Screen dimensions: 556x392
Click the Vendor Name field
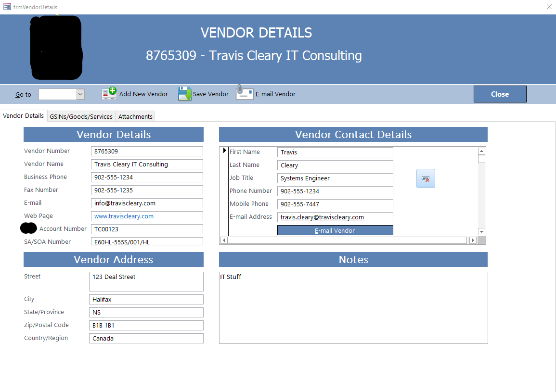[147, 164]
